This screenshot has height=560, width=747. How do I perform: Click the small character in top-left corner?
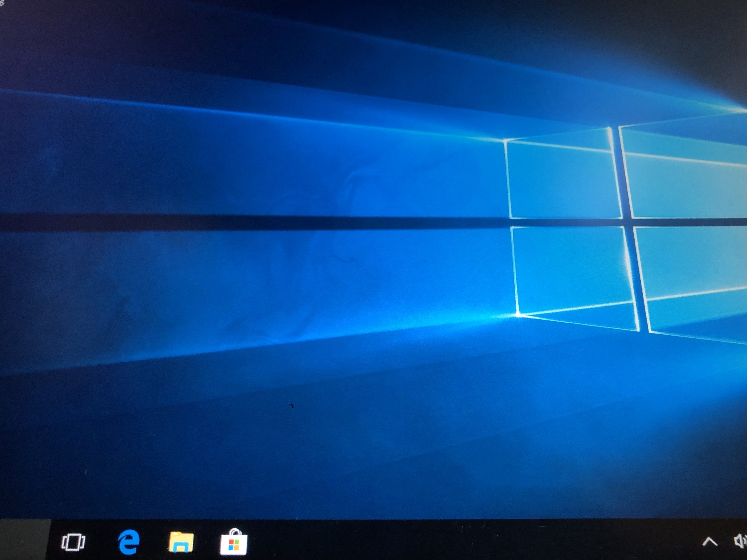click(2, 3)
